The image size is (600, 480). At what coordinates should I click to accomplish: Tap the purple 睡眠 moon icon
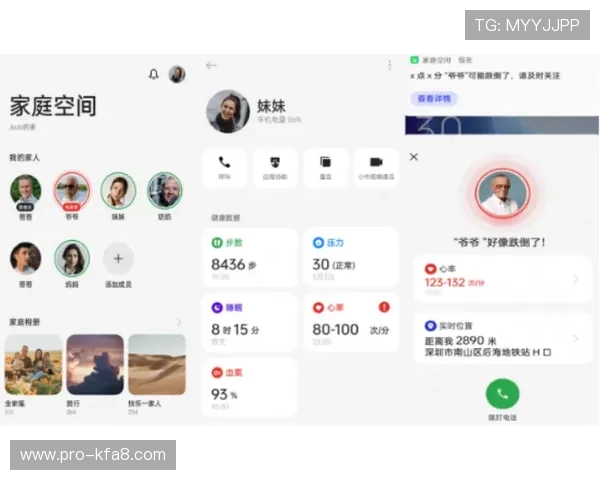[x=217, y=307]
